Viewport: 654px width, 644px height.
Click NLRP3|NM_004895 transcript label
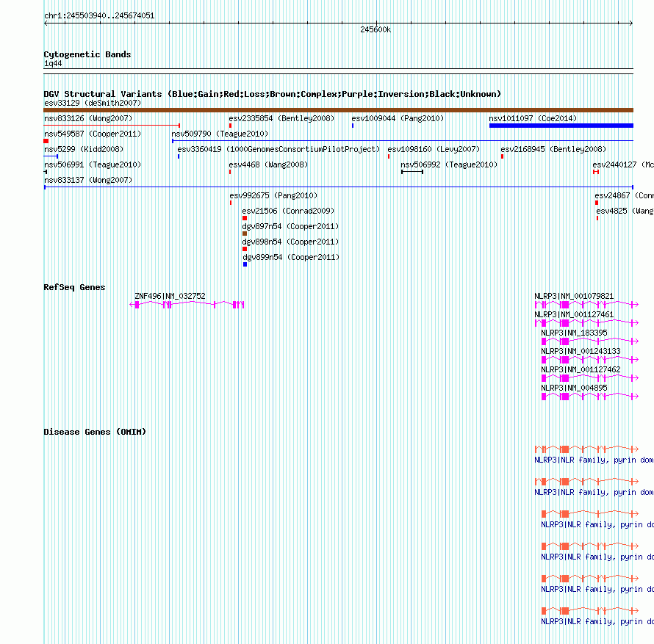point(574,388)
